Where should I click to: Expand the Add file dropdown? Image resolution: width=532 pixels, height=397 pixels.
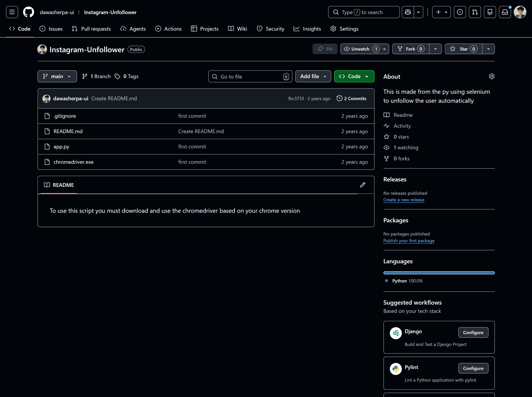point(313,76)
